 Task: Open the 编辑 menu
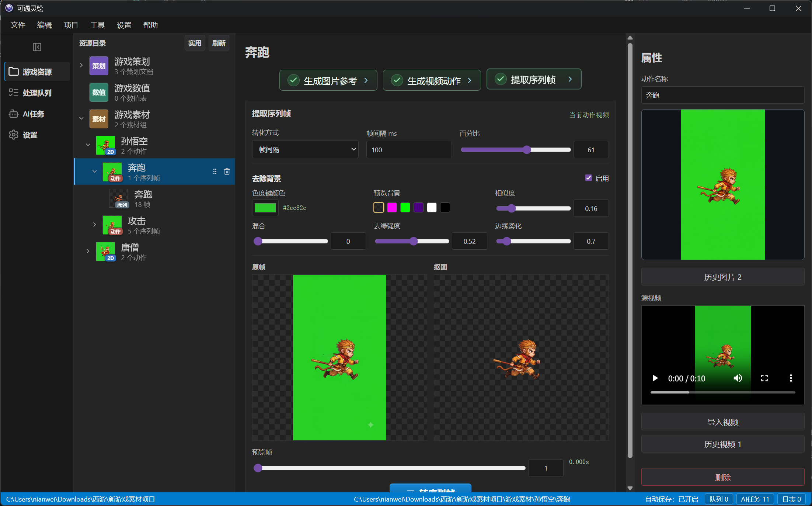[44, 25]
